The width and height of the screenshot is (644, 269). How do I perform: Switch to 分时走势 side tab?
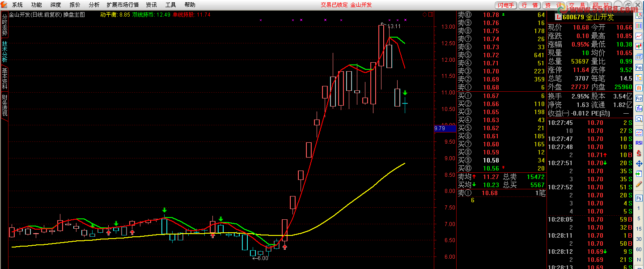4,25
